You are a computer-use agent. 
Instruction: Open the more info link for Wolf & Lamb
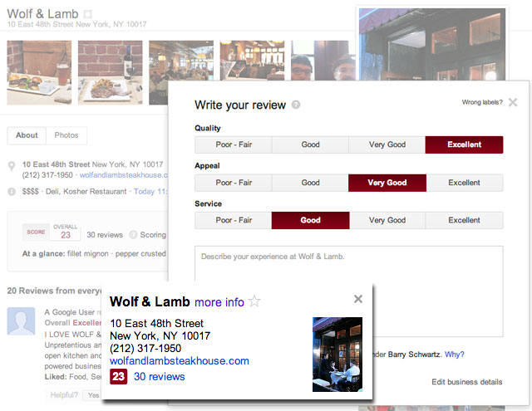(x=219, y=302)
